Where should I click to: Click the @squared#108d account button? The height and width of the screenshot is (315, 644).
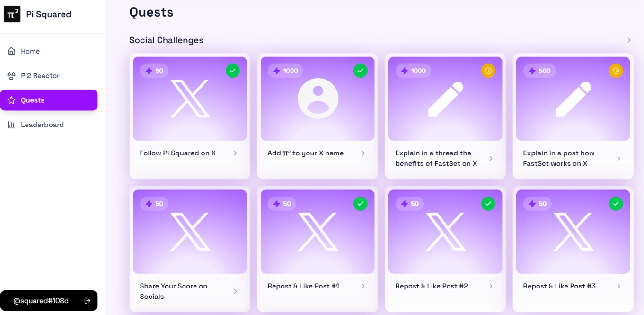[41, 301]
